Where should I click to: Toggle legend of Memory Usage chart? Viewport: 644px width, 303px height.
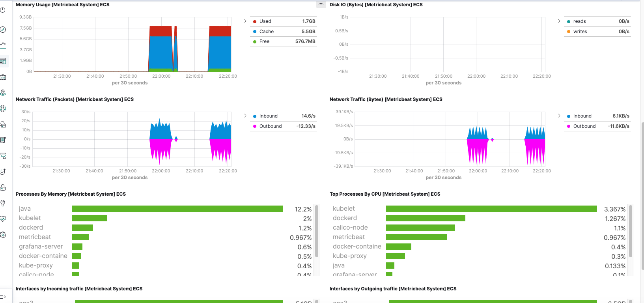[x=245, y=21]
